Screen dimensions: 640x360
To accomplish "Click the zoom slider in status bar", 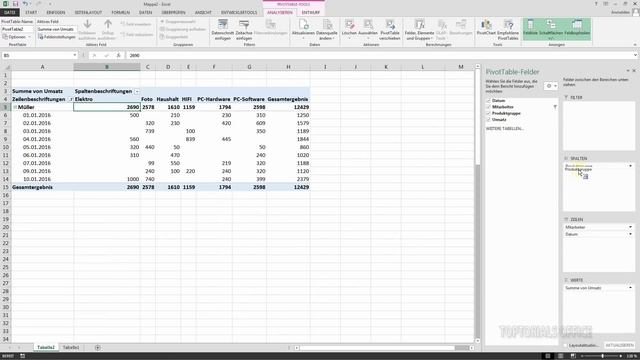I will (x=602, y=356).
